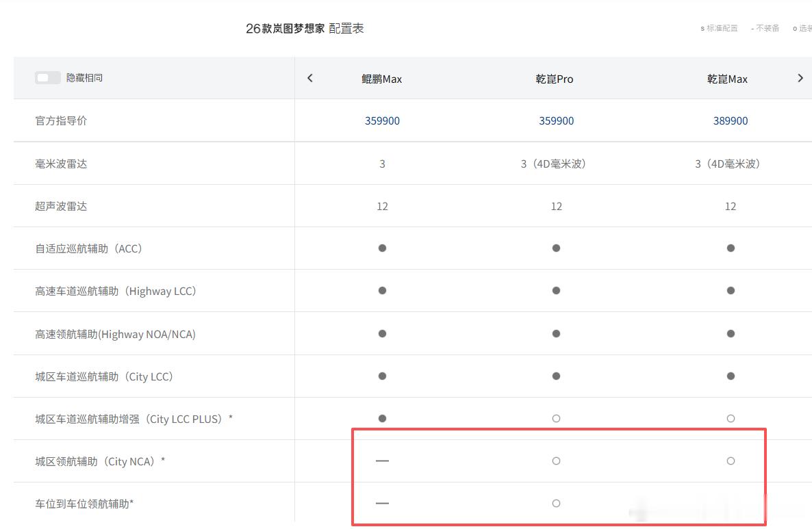Click 车位到车位 dash for 鲲鹏Max
Screen dimensions: 812x529
382,504
